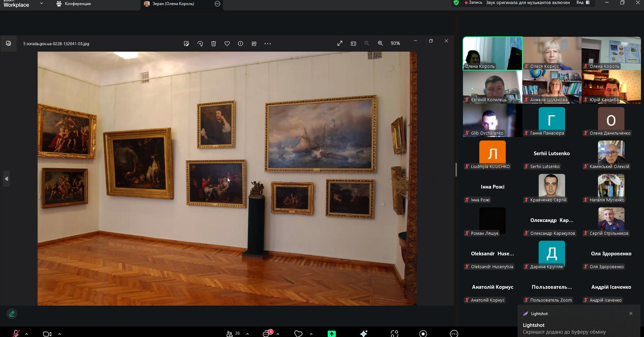Add the photo to favorites with heart icon
Viewport: 644px width, 337px height.
coord(227,44)
